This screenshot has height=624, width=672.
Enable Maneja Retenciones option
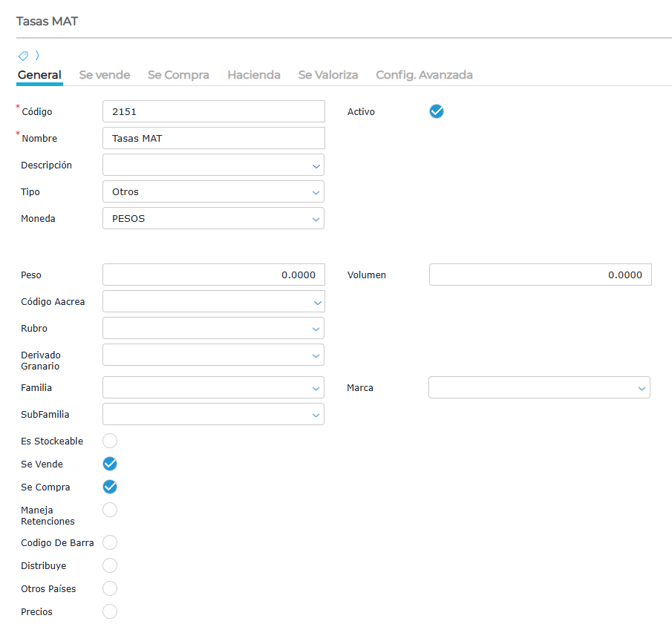[110, 510]
